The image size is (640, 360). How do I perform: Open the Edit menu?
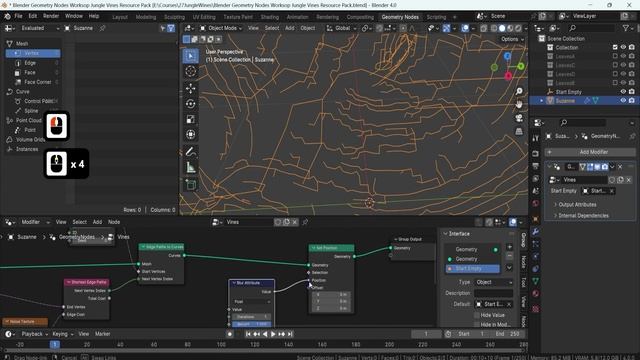[33, 16]
